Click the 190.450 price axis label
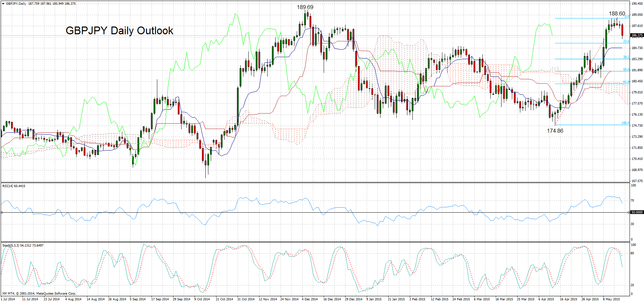 [637, 4]
